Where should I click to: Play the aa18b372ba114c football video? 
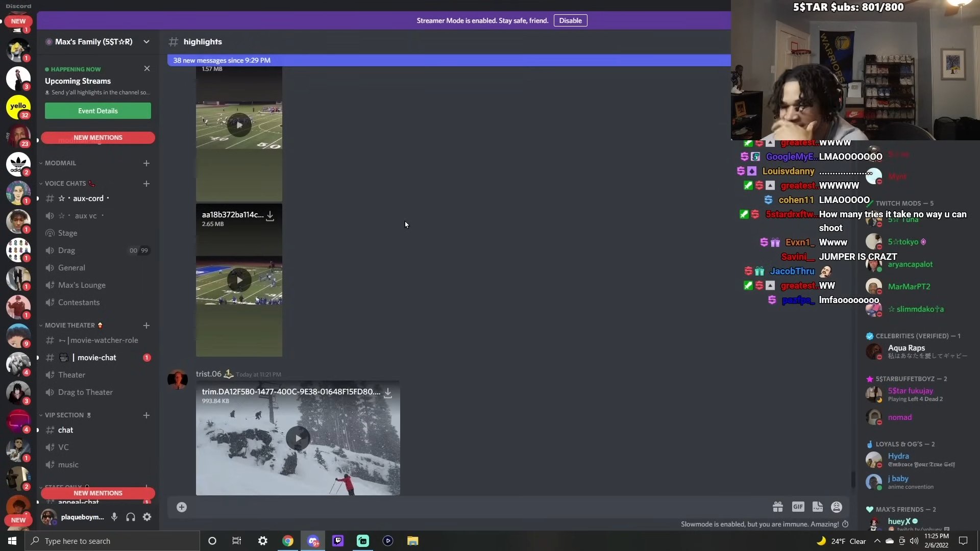tap(239, 280)
